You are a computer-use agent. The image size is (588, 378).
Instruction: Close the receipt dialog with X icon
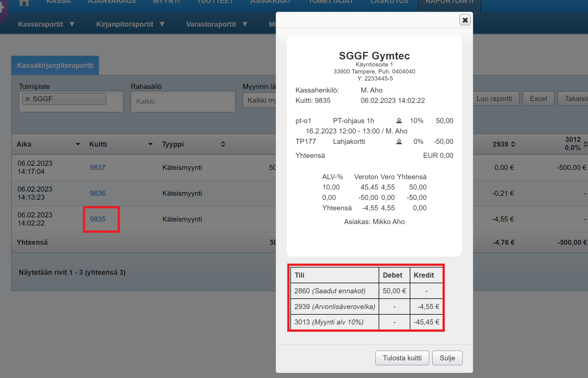465,20
